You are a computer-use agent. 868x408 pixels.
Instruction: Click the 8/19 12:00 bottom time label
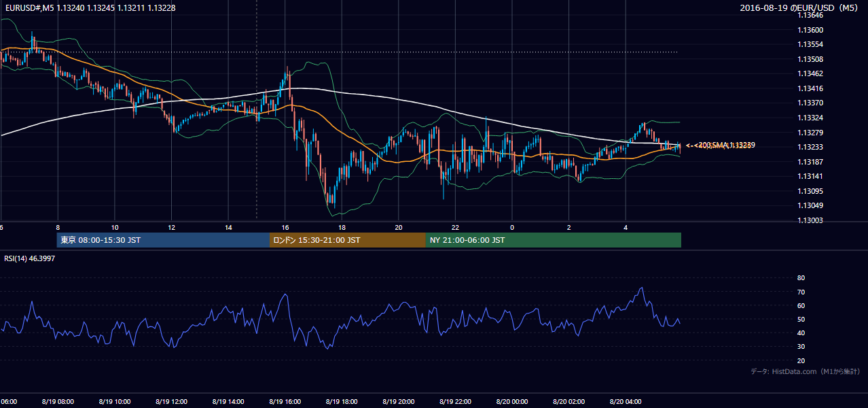[x=171, y=402]
